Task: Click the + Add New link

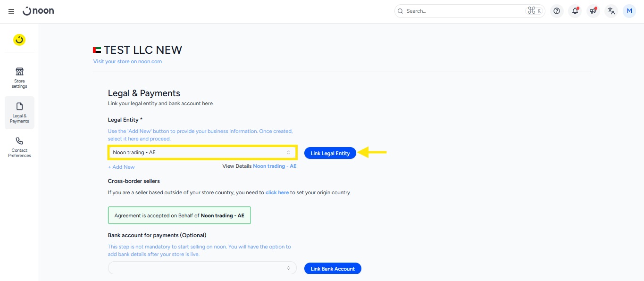Action: tap(121, 167)
